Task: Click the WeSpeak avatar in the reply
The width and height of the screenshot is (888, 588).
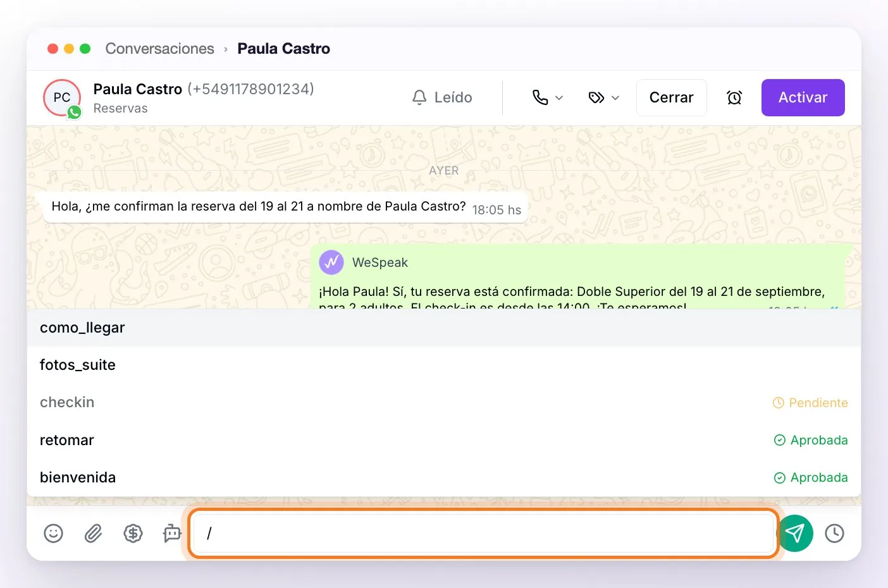Action: pyautogui.click(x=331, y=262)
